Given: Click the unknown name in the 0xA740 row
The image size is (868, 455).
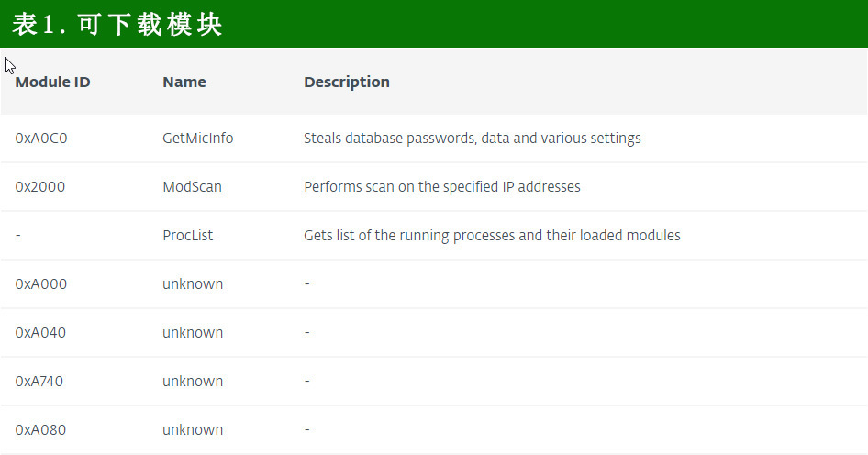Looking at the screenshot, I should pyautogui.click(x=193, y=382).
